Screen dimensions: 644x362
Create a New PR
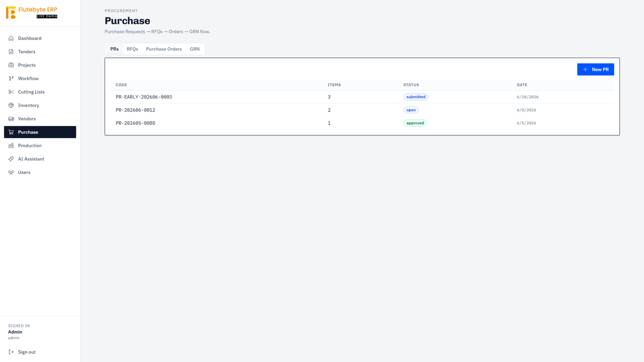click(x=595, y=70)
